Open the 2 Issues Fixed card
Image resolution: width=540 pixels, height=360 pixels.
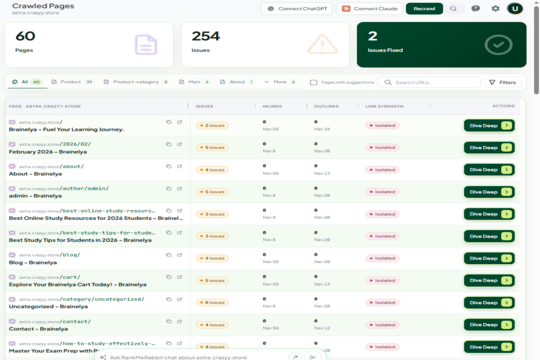pyautogui.click(x=442, y=45)
